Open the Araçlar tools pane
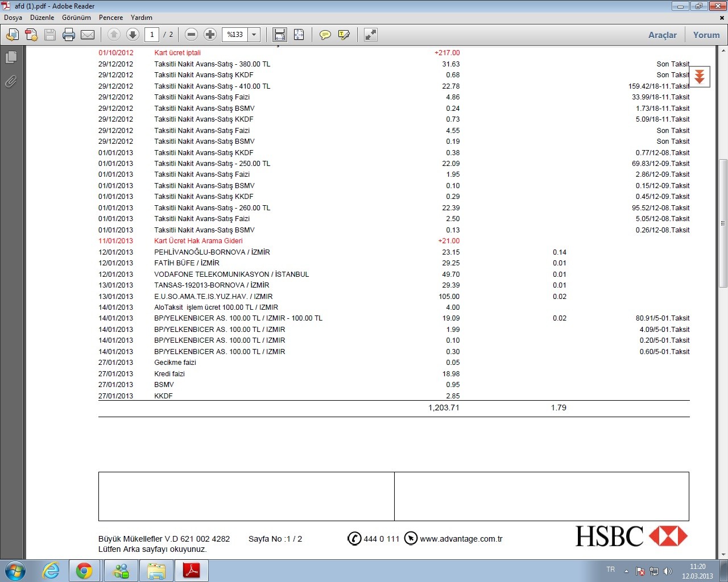Image resolution: width=728 pixels, height=582 pixels. [x=663, y=35]
